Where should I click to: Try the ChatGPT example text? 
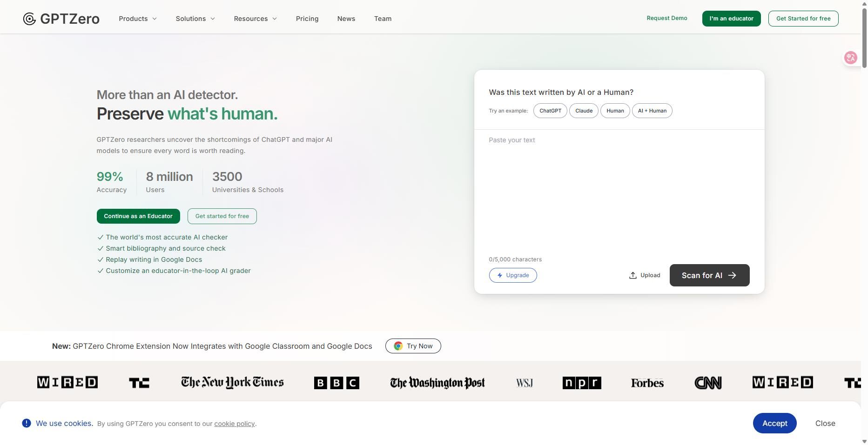(x=550, y=111)
